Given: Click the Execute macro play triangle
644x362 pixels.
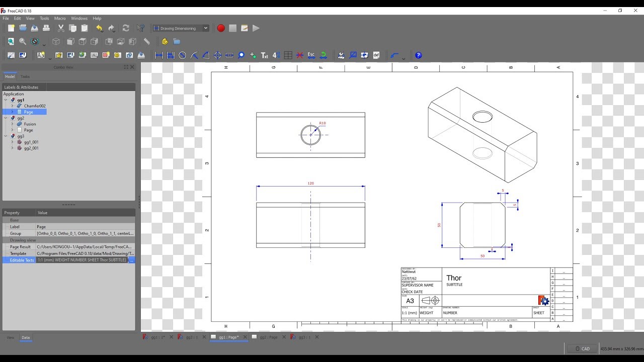Looking at the screenshot, I should coord(256,28).
